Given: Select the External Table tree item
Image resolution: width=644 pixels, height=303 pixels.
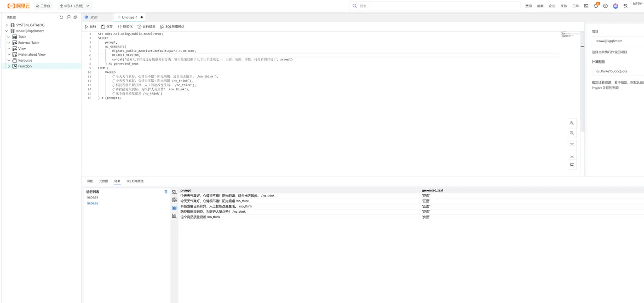Looking at the screenshot, I should [29, 43].
